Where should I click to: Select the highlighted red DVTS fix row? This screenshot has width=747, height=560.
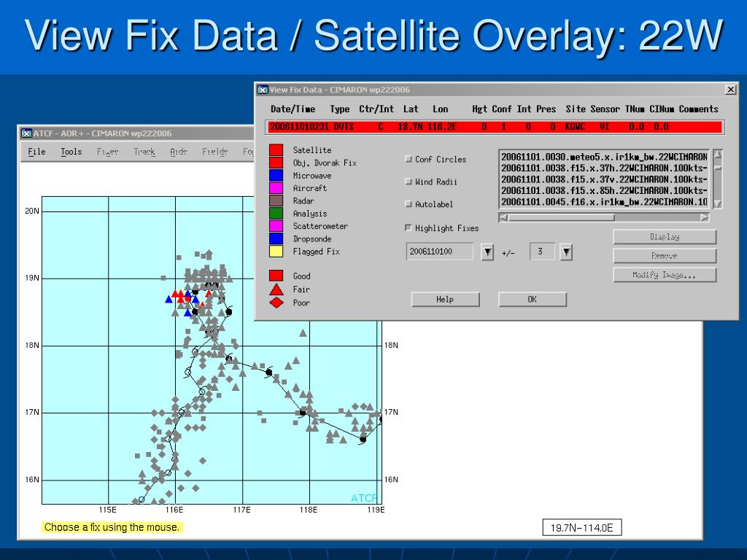point(495,127)
